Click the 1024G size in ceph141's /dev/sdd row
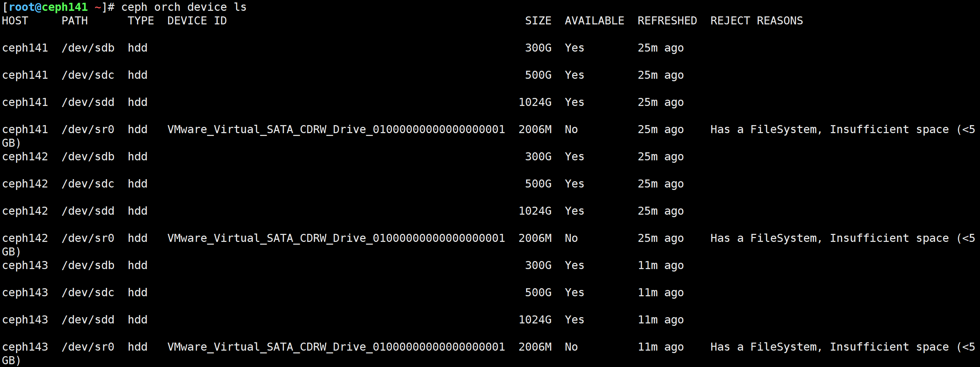 click(x=535, y=102)
